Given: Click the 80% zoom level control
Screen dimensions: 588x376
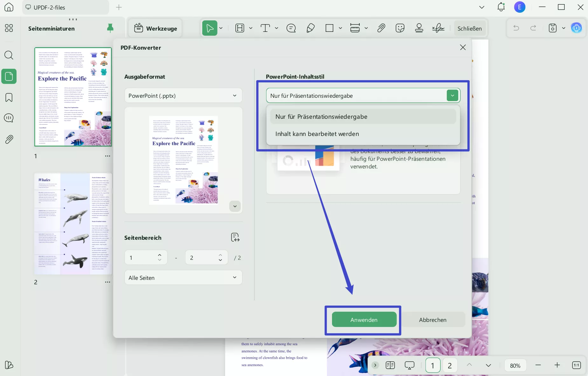Looking at the screenshot, I should 515,365.
